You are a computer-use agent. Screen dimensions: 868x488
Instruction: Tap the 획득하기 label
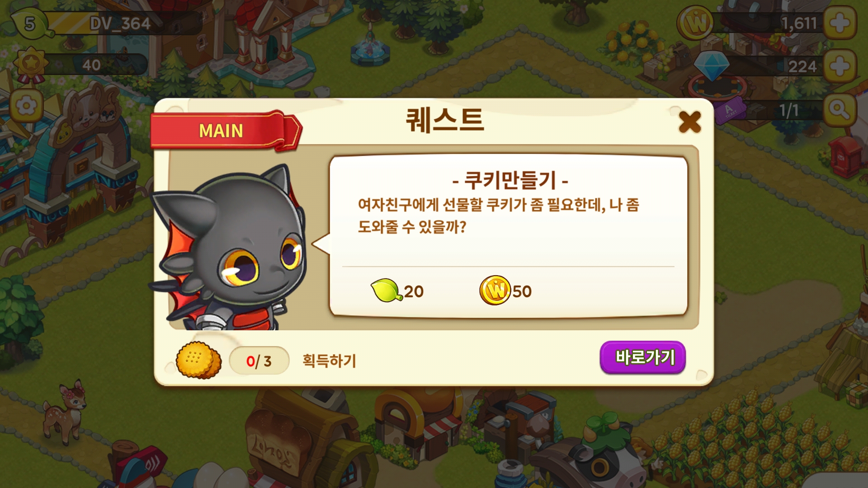tap(329, 361)
